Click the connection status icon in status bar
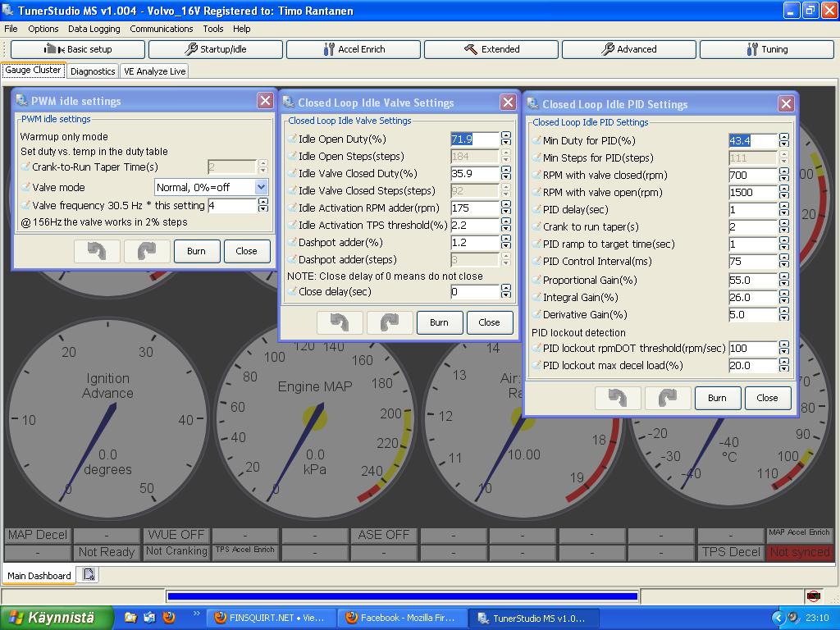The height and width of the screenshot is (630, 840). [x=813, y=596]
